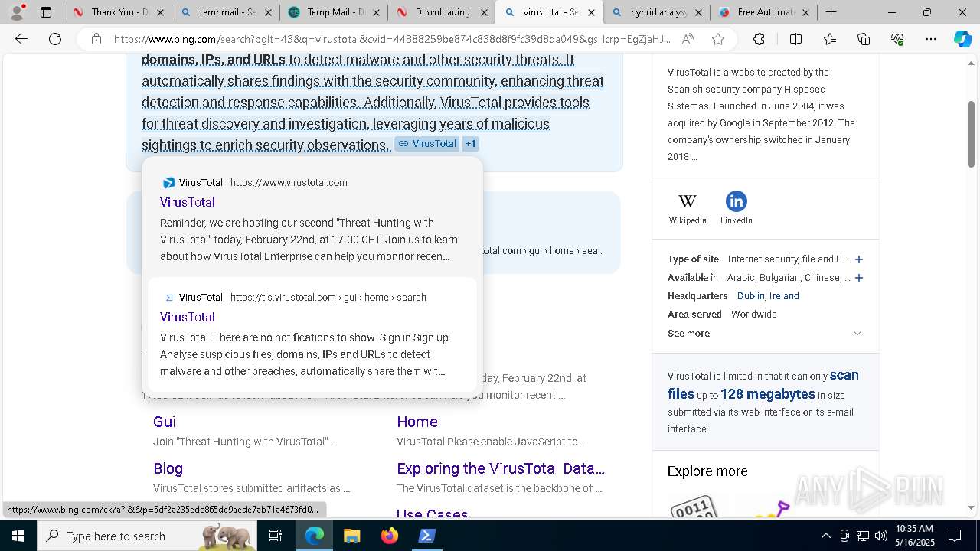Open the tls.virustotal.com VirusTotal result title

tap(188, 317)
